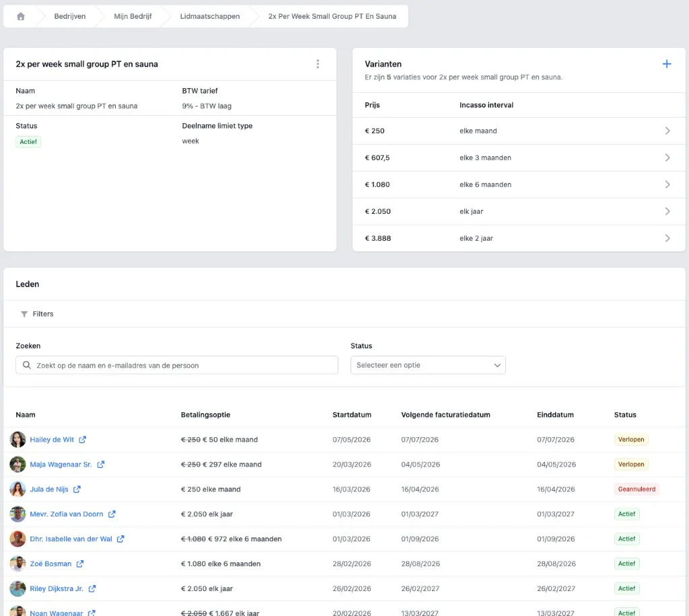The height and width of the screenshot is (616, 689).
Task: Navigate to Lidmaatschappen breadcrumb
Action: 210,16
